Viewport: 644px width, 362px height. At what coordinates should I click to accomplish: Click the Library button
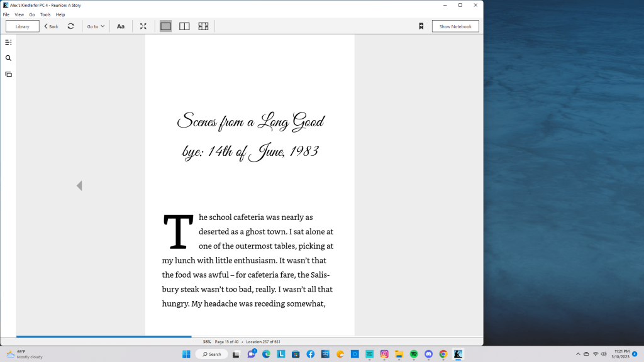pyautogui.click(x=23, y=26)
